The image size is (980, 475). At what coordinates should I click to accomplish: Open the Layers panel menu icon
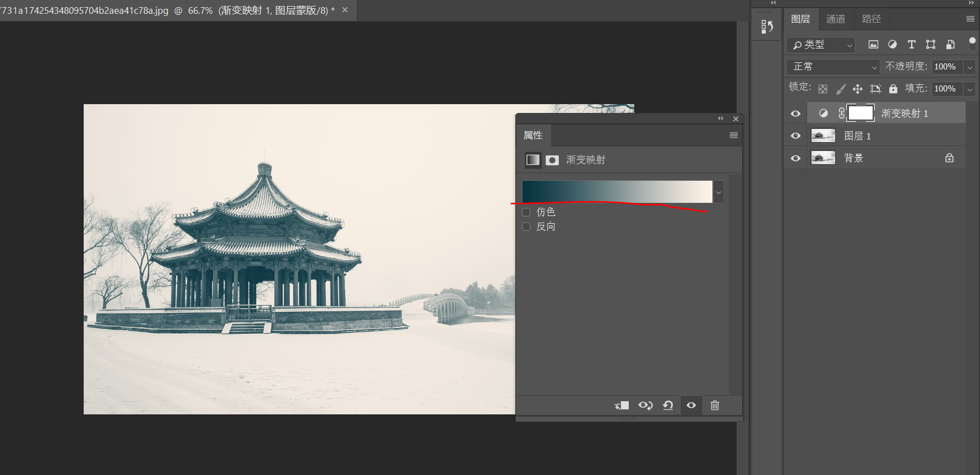click(x=970, y=19)
